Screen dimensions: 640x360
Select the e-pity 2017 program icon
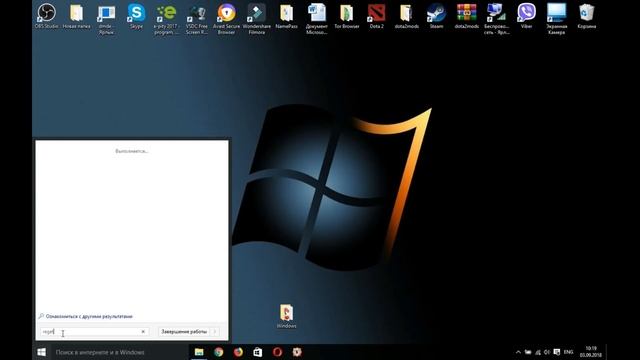[166, 19]
